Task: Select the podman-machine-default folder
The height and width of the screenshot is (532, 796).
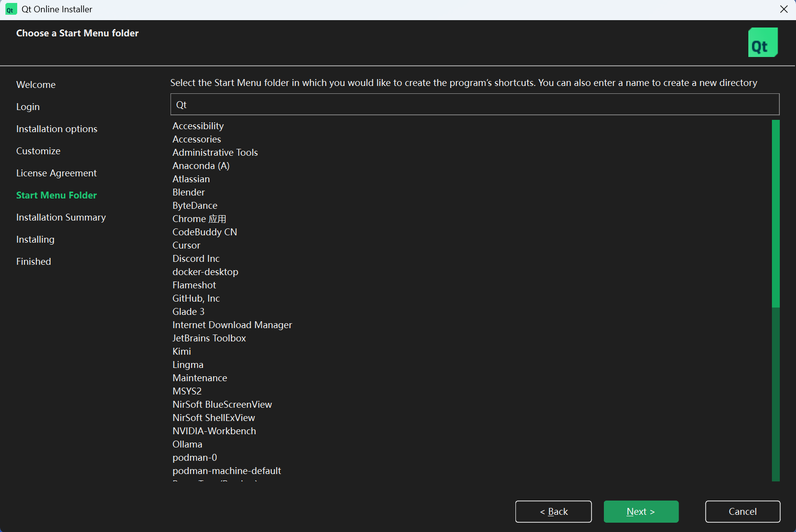Action: click(x=227, y=471)
